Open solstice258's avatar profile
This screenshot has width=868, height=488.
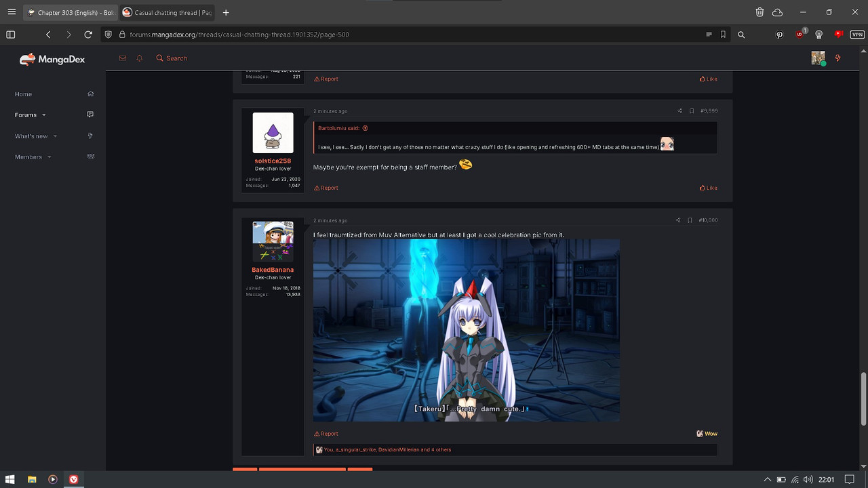[x=273, y=133]
